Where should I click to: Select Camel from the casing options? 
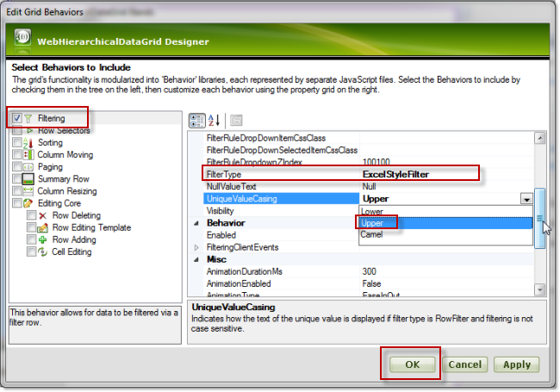[x=373, y=234]
